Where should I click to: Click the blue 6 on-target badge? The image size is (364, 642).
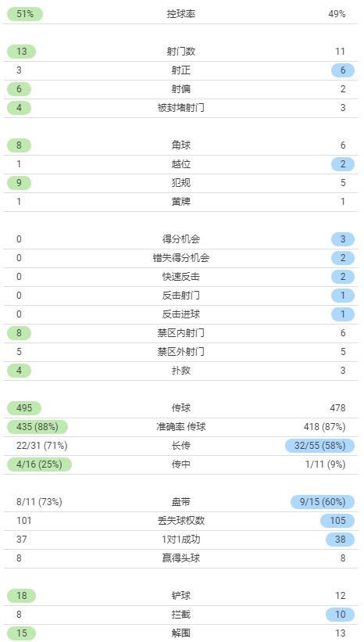[x=343, y=70]
